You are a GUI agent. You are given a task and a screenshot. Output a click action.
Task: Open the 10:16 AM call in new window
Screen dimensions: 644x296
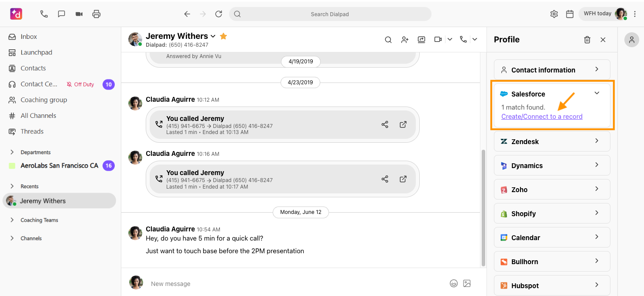(x=403, y=179)
